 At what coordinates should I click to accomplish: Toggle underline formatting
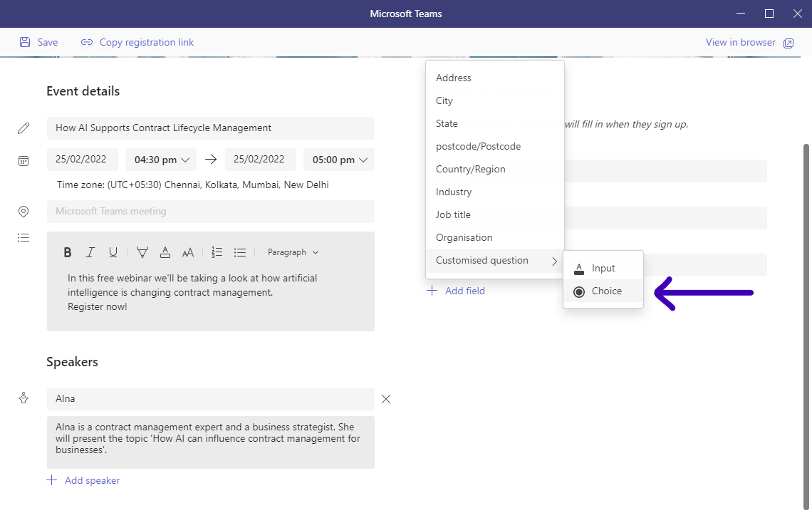click(x=113, y=252)
